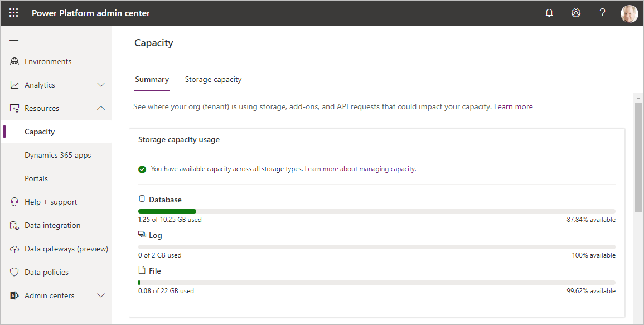Open your account profile picture
Screen dimensions: 644x325
(629, 13)
